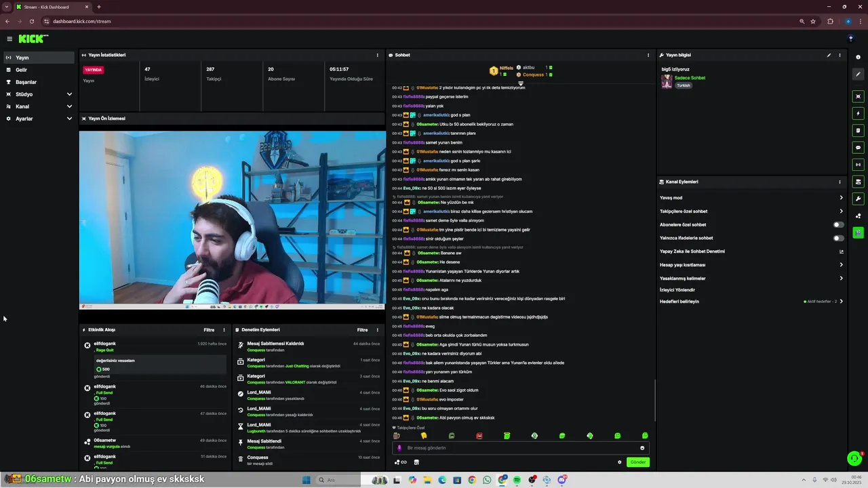Click the chat panel scrollbar
Screen dimensions: 868x488
[x=654, y=400]
